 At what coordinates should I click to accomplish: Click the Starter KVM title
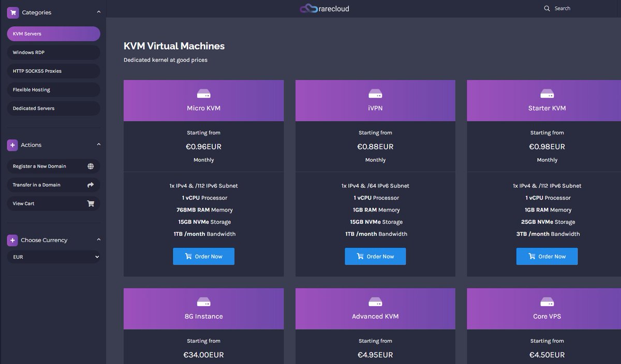coord(547,108)
